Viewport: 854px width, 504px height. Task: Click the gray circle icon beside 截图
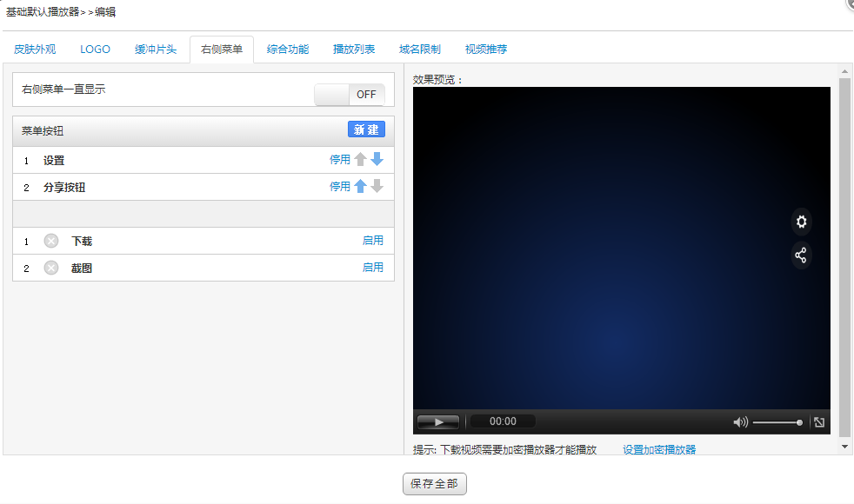pyautogui.click(x=51, y=268)
